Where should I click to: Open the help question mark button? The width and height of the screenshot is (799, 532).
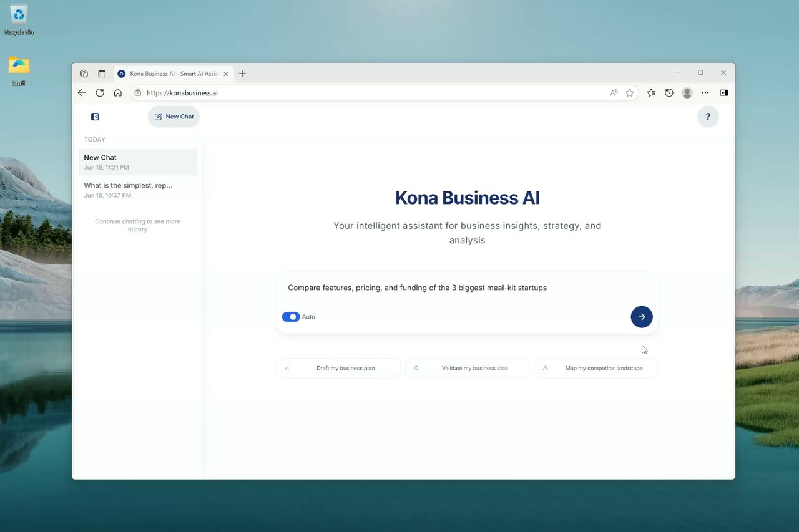click(x=708, y=117)
